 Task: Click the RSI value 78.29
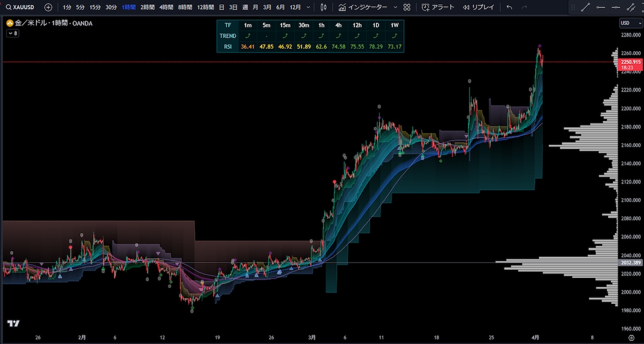pyautogui.click(x=376, y=47)
